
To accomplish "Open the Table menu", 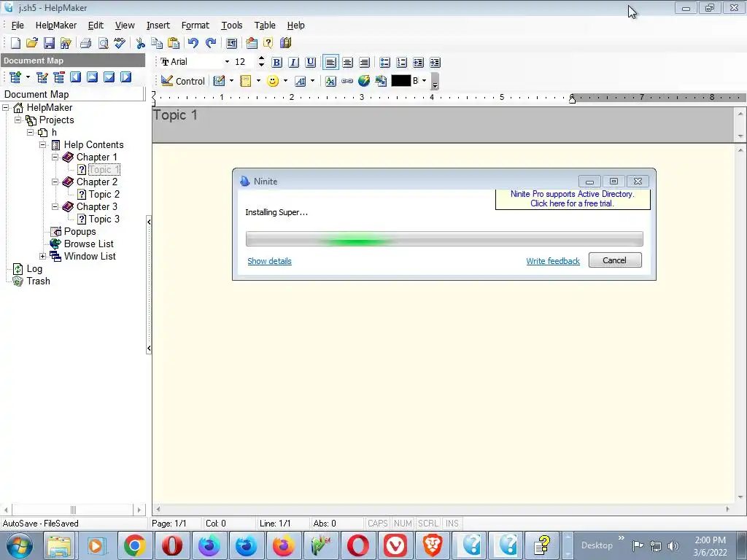I will [265, 26].
